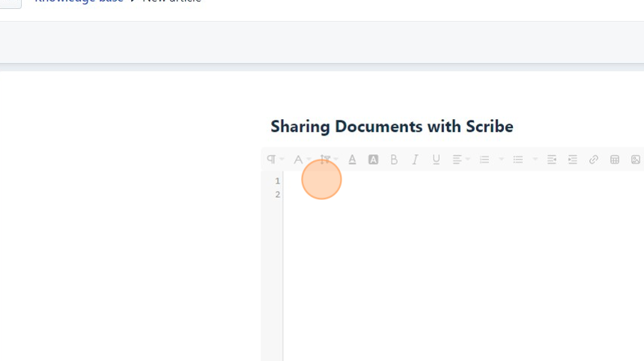Toggle italic formatting
Screen dimensions: 644x361
[x=415, y=160]
